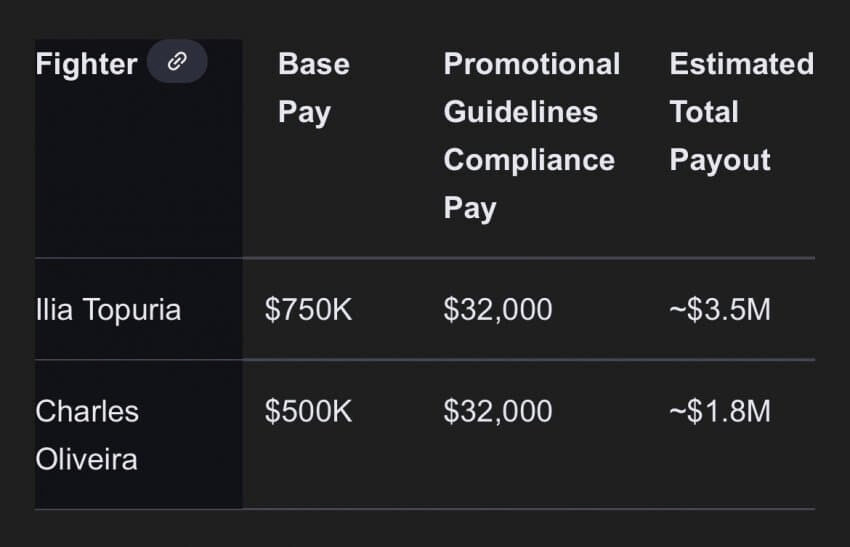Image resolution: width=850 pixels, height=547 pixels.
Task: Select the Fighter column header
Action: 86,64
